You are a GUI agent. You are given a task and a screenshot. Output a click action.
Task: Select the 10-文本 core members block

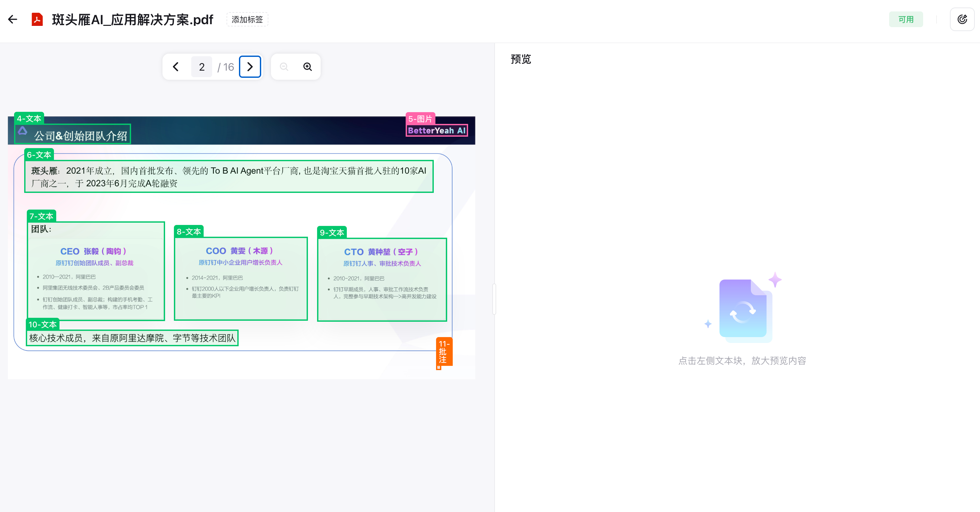132,338
